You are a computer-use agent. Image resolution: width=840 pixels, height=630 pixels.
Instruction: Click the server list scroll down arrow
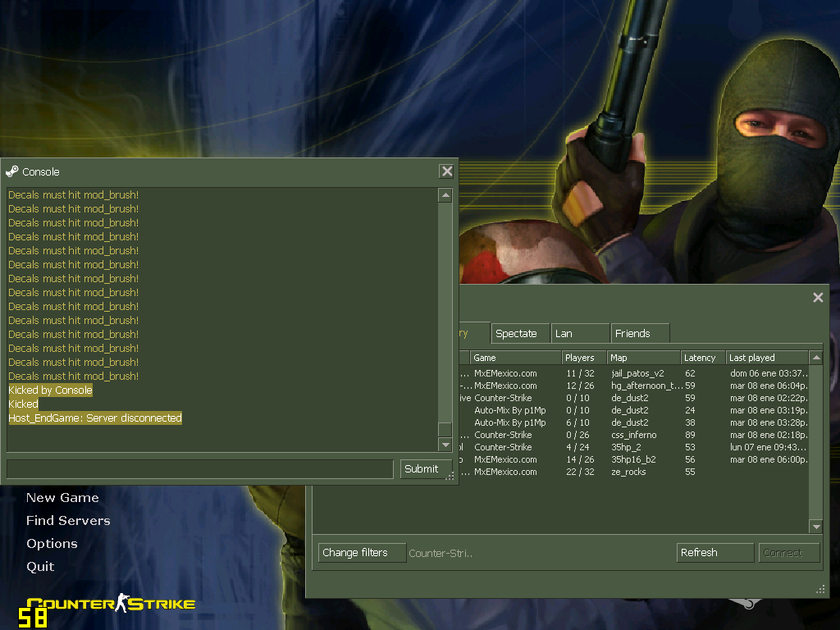click(816, 527)
